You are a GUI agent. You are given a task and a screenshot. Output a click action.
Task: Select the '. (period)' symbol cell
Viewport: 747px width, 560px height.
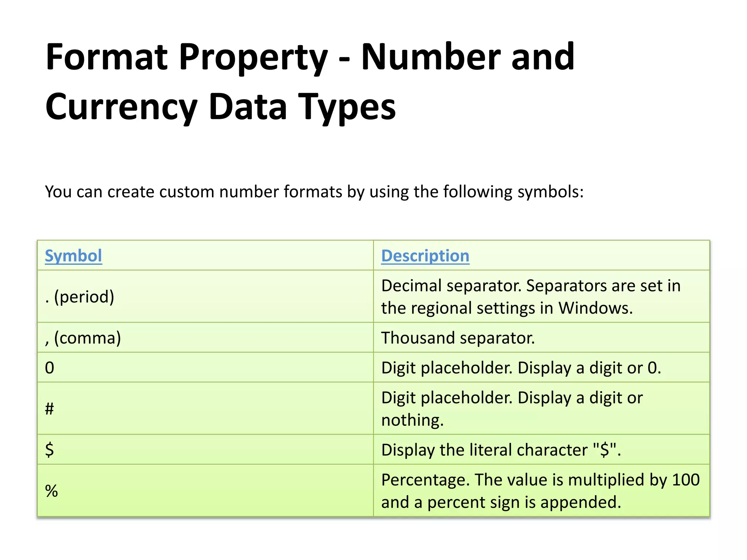pos(205,296)
